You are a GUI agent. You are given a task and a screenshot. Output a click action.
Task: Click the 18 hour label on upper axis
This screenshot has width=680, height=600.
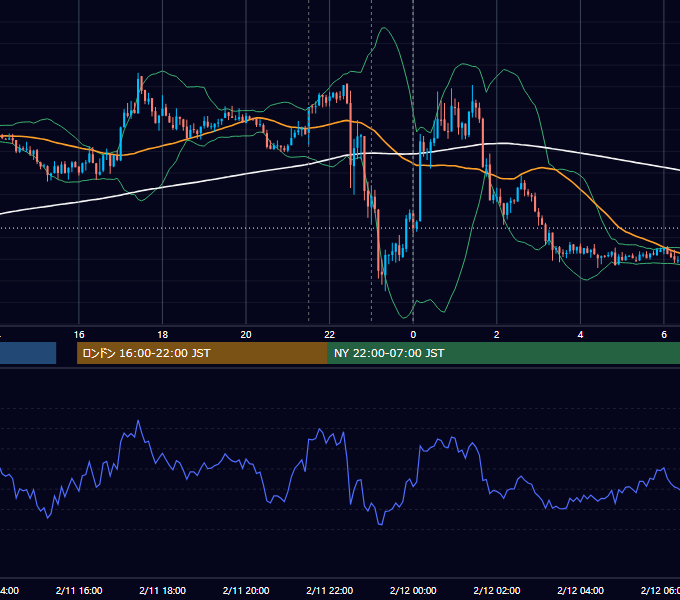(x=163, y=335)
